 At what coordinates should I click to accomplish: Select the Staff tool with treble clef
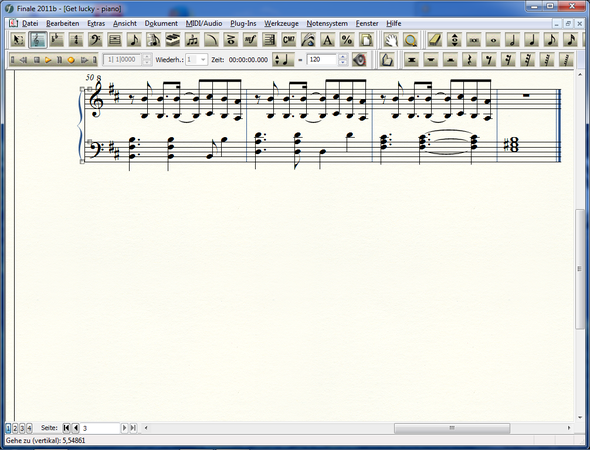[x=37, y=40]
